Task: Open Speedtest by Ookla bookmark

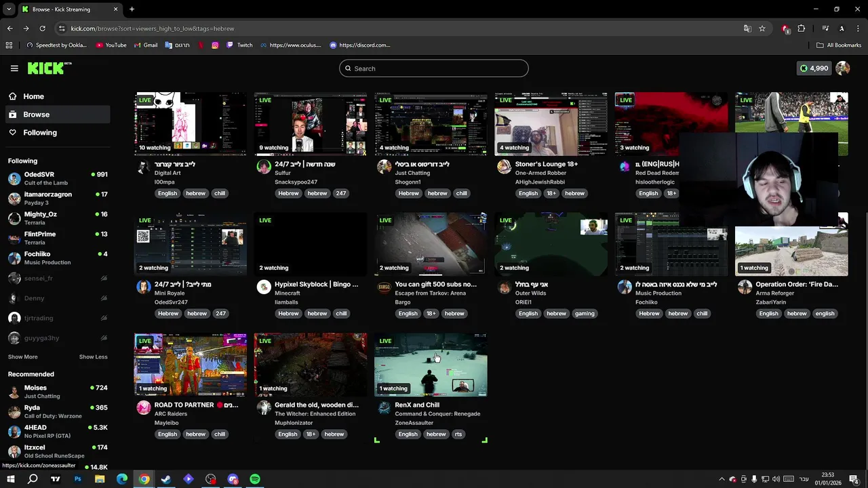Action: pyautogui.click(x=56, y=45)
